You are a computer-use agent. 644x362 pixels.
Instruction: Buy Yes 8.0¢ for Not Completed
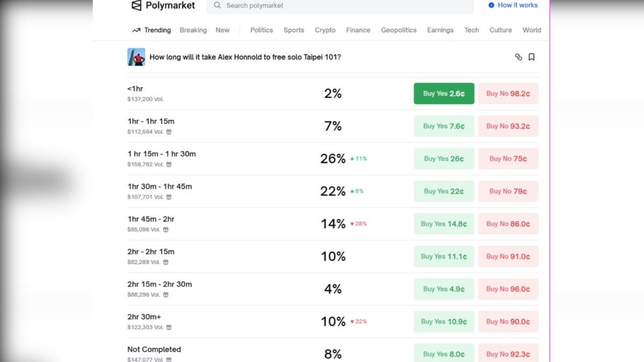(x=444, y=353)
